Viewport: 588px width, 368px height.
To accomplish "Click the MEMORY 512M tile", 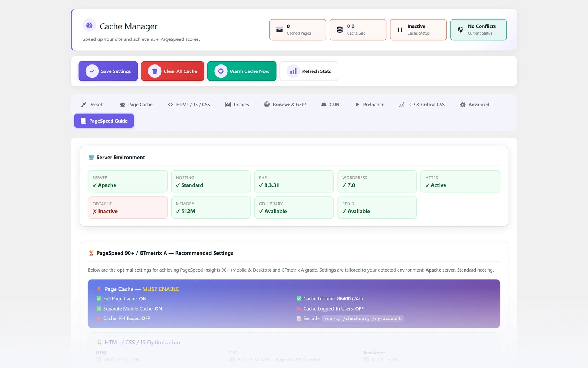I will coord(211,208).
